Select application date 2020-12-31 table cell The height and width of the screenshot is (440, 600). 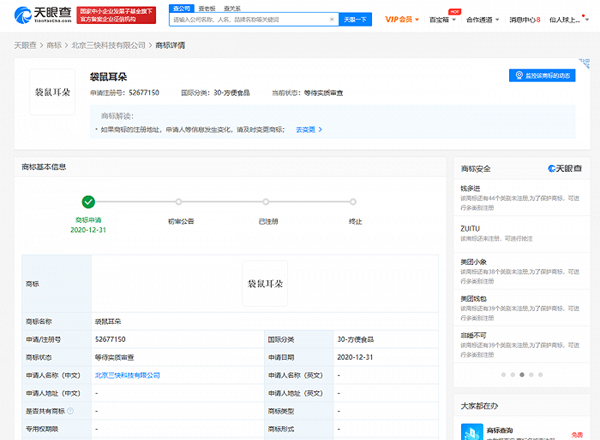386,357
